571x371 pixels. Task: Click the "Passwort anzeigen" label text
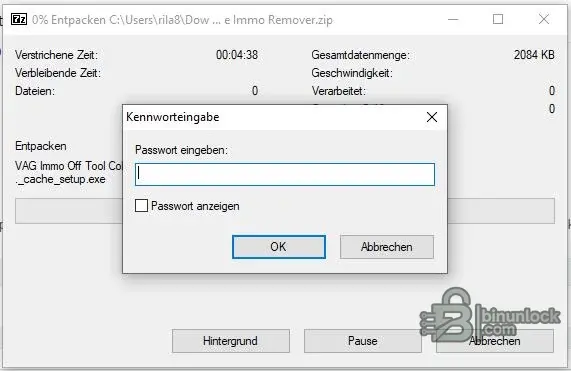point(195,206)
